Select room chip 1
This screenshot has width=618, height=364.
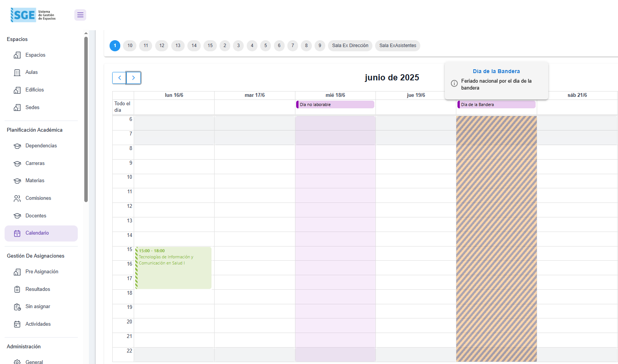click(x=115, y=46)
